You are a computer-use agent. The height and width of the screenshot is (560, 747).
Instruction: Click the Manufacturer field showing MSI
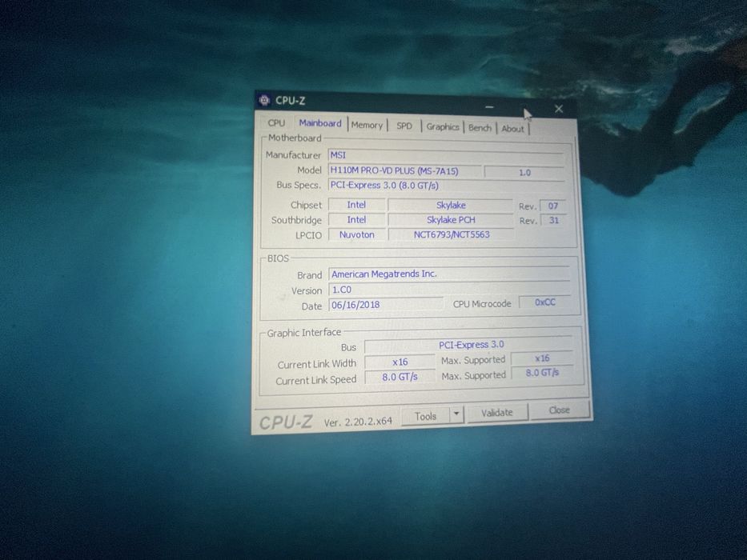click(446, 157)
